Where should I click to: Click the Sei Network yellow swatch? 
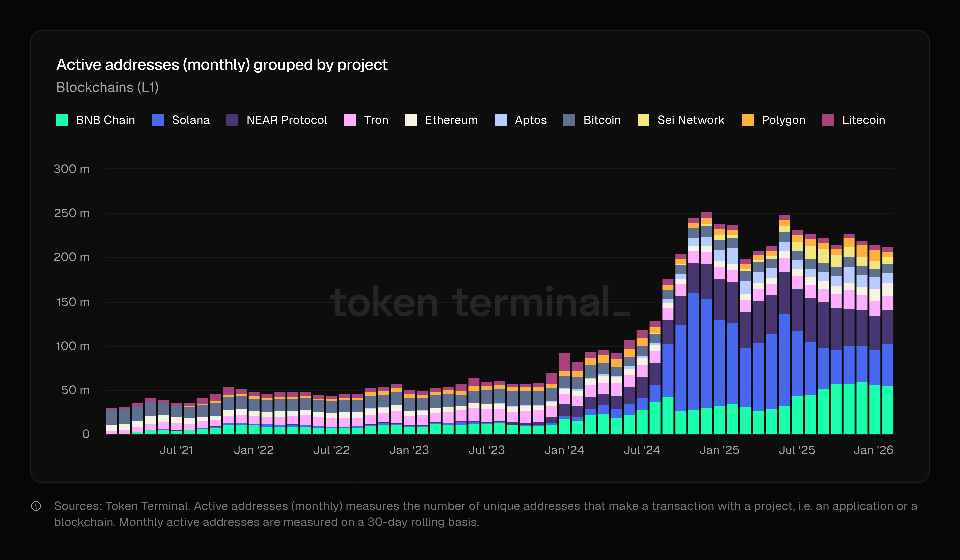(x=643, y=120)
